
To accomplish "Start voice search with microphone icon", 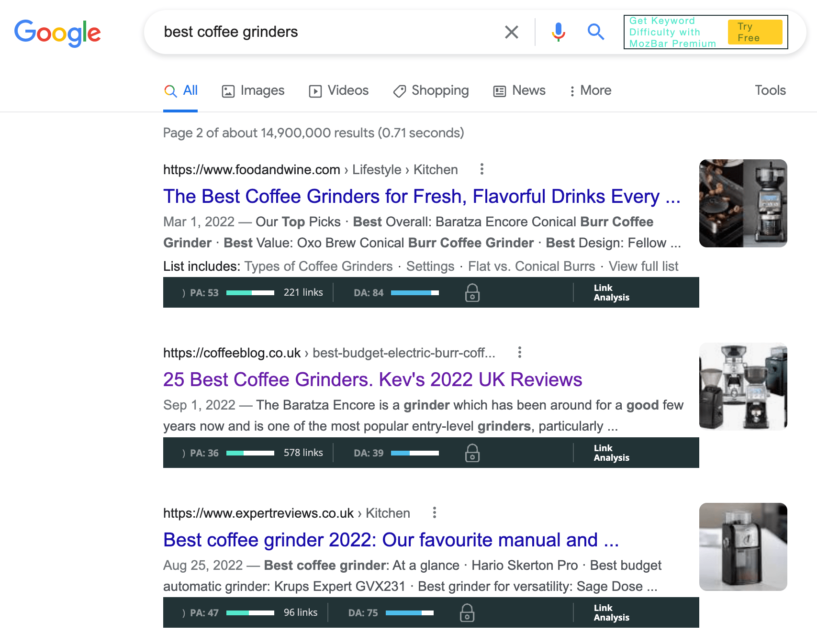I will pos(558,32).
